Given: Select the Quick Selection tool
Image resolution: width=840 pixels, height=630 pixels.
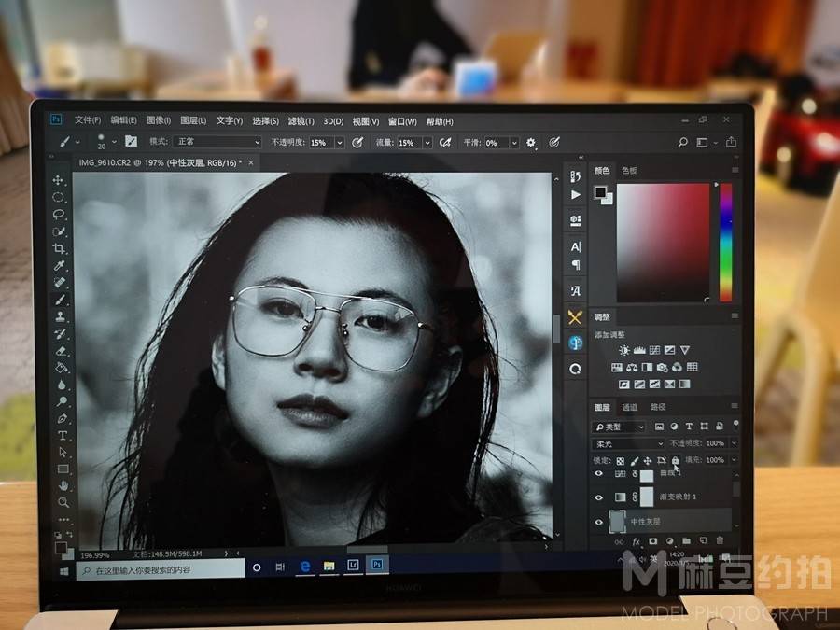Looking at the screenshot, I should click(59, 231).
